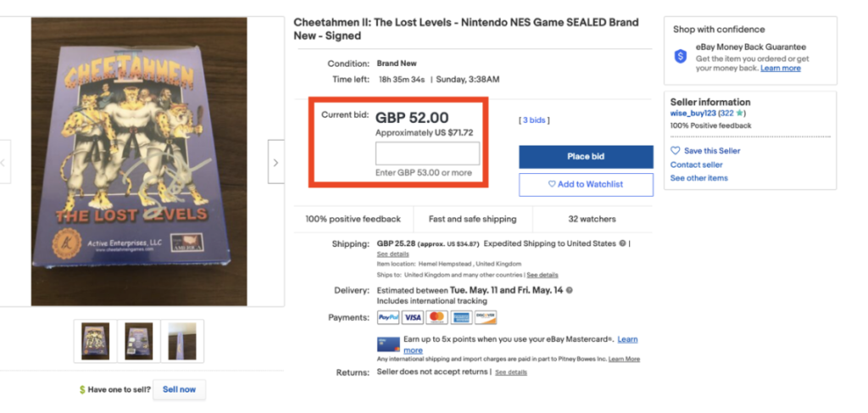Select the third product thumbnail
This screenshot has height=413, width=868.
point(181,341)
